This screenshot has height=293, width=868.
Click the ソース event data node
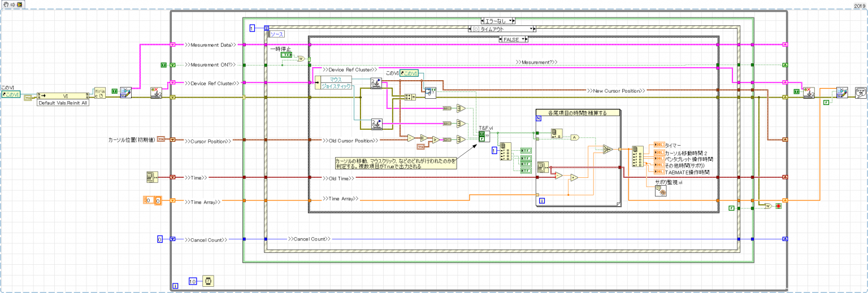[277, 34]
